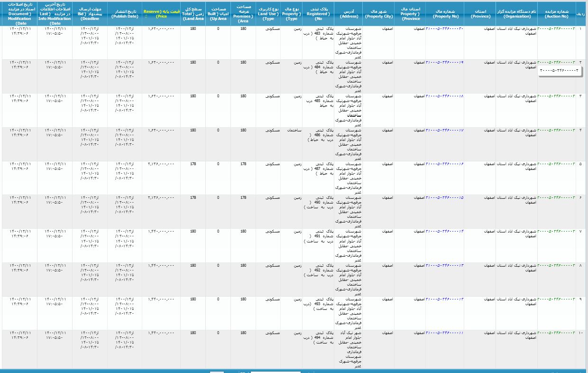
Task: Sort by the Bid Deadline column
Action: [x=90, y=13]
